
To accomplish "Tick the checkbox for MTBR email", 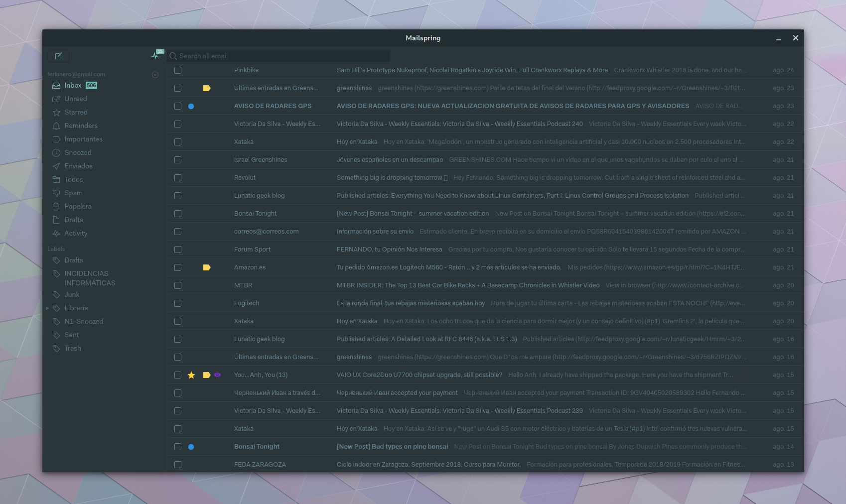I will [x=178, y=285].
